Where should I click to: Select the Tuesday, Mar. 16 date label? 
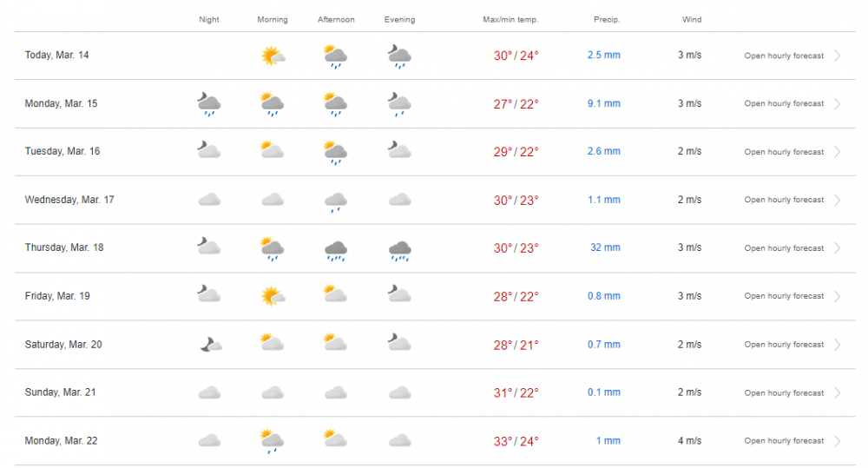(x=62, y=151)
